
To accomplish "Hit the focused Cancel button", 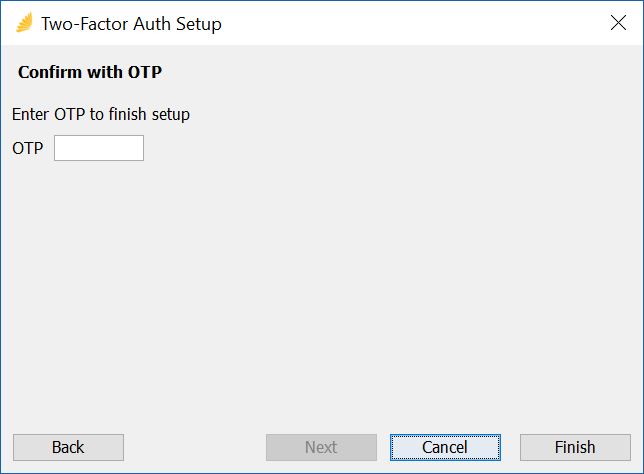I will click(x=445, y=447).
